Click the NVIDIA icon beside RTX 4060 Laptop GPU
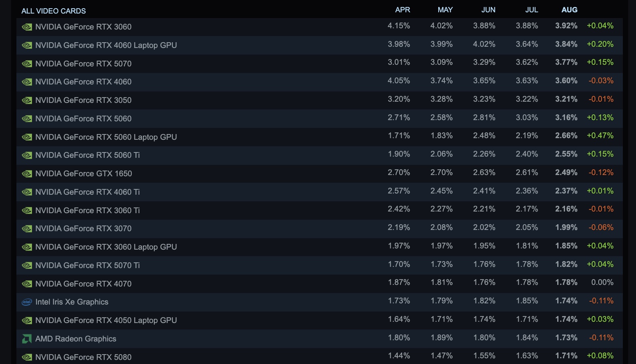Screen dimensions: 636x364 point(27,45)
